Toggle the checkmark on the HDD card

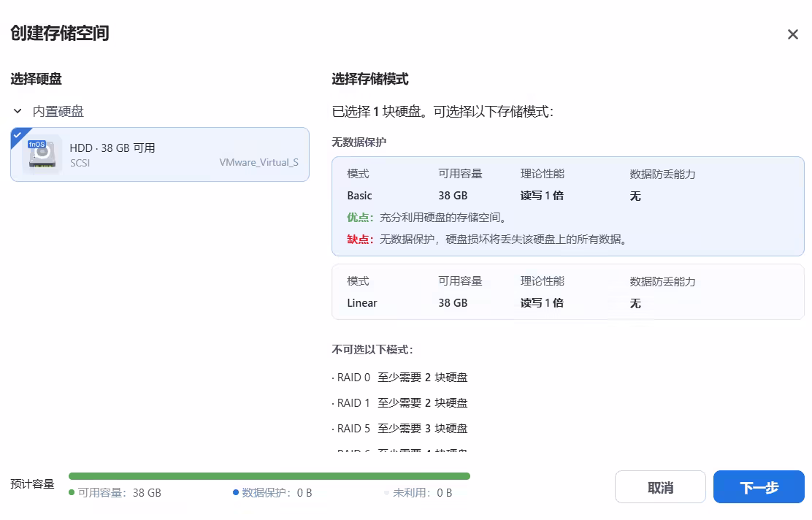pyautogui.click(x=18, y=134)
